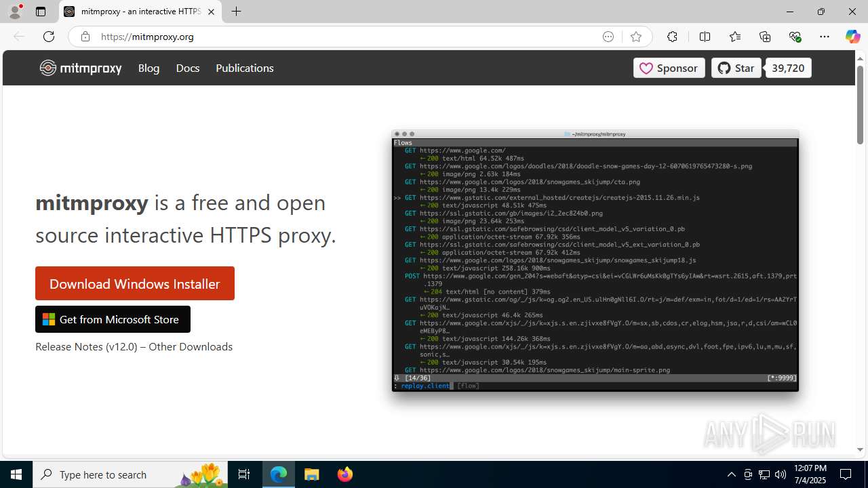Screen dimensions: 868x488
Task: Click Download Windows Installer
Action: point(135,283)
